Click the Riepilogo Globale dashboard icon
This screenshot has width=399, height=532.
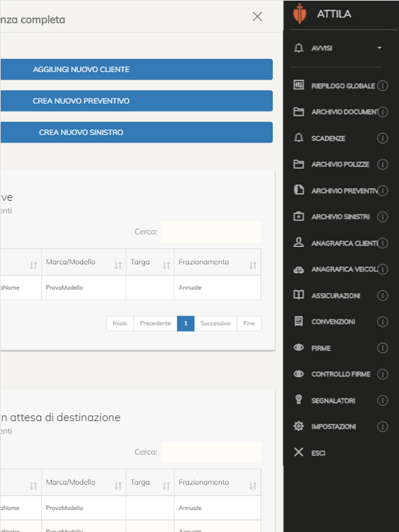coord(299,85)
